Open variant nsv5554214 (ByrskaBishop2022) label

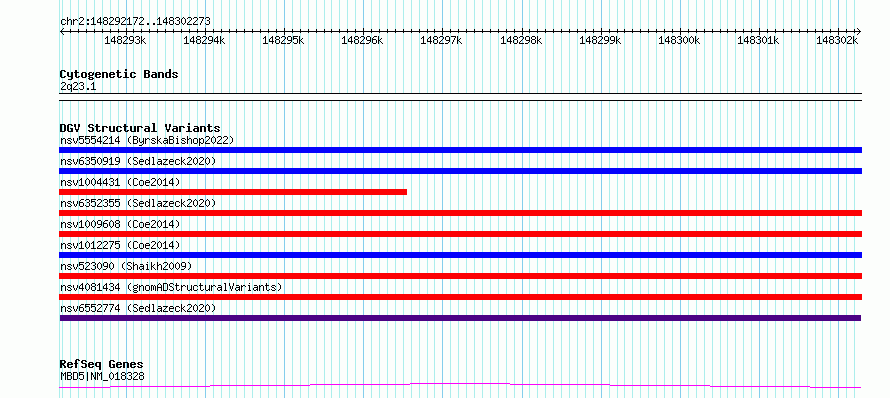tap(147, 140)
